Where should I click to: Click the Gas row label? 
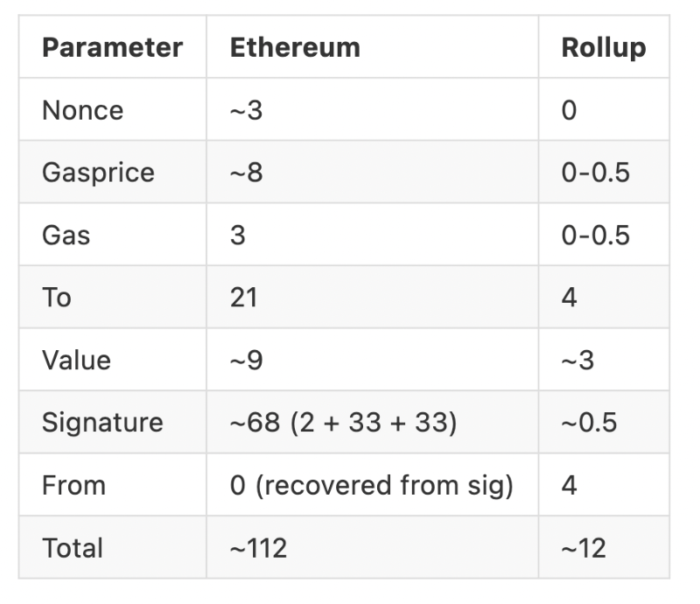(66, 235)
